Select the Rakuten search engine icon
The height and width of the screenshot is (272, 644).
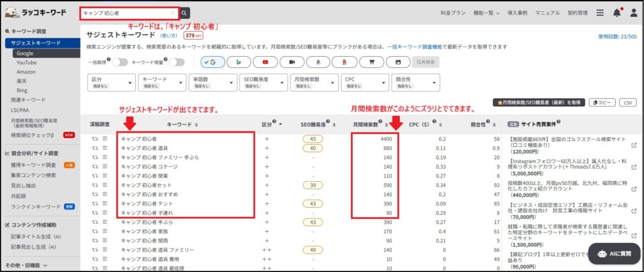(x=345, y=62)
